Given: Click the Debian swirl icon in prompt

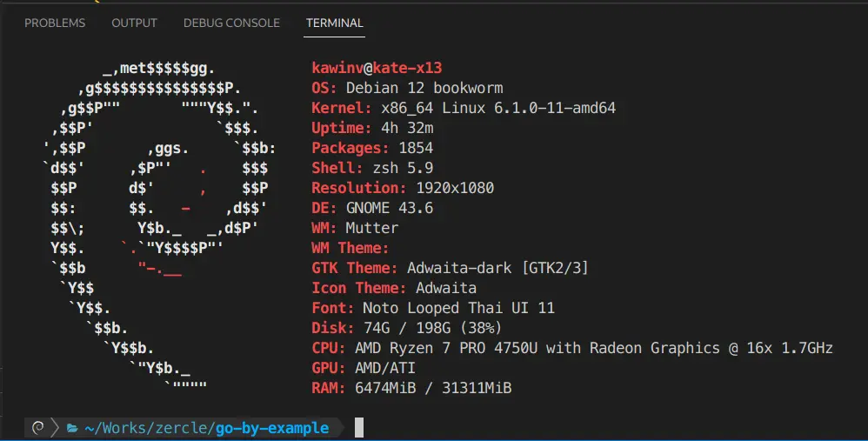Looking at the screenshot, I should [x=38, y=427].
